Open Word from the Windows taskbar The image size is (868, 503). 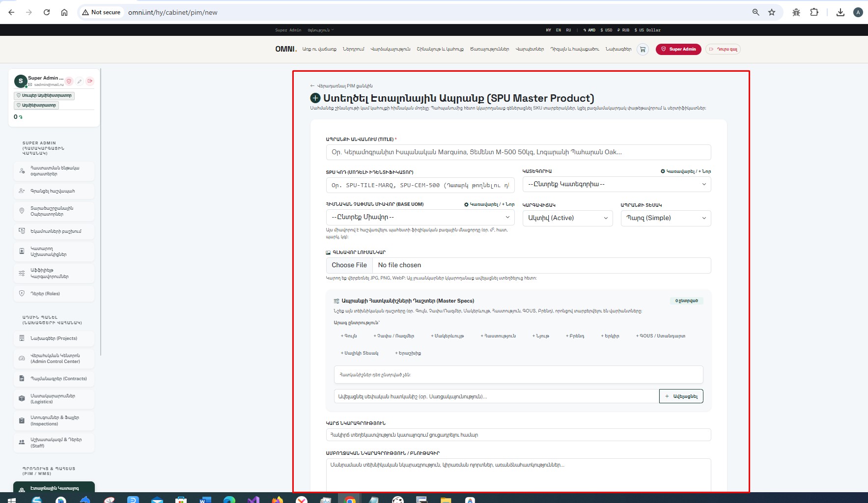205,500
